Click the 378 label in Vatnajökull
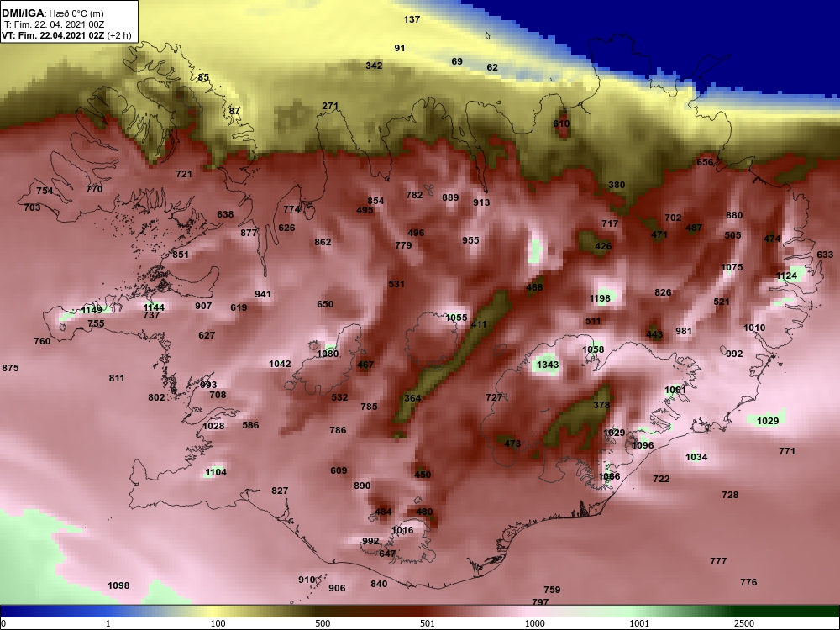The width and height of the screenshot is (840, 630). (601, 405)
